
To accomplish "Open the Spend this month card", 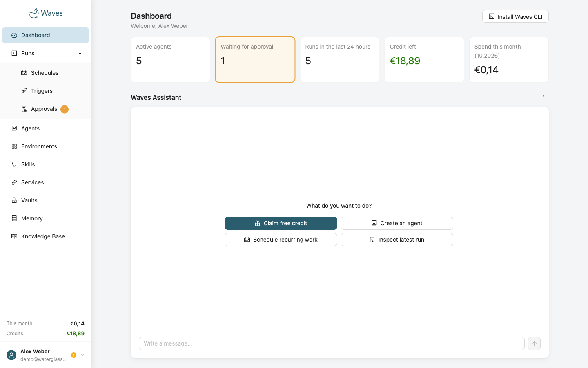I will click(509, 60).
